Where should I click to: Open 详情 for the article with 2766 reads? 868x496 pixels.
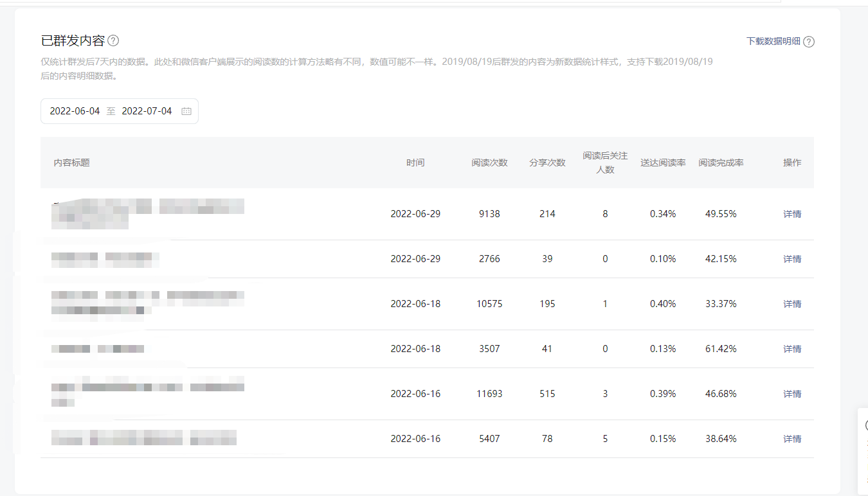point(792,259)
